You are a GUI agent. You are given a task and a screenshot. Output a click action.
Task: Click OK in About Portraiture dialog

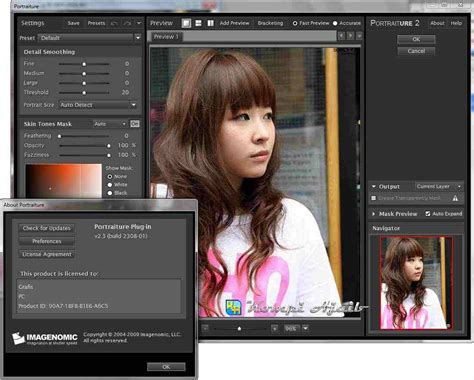[x=166, y=367]
